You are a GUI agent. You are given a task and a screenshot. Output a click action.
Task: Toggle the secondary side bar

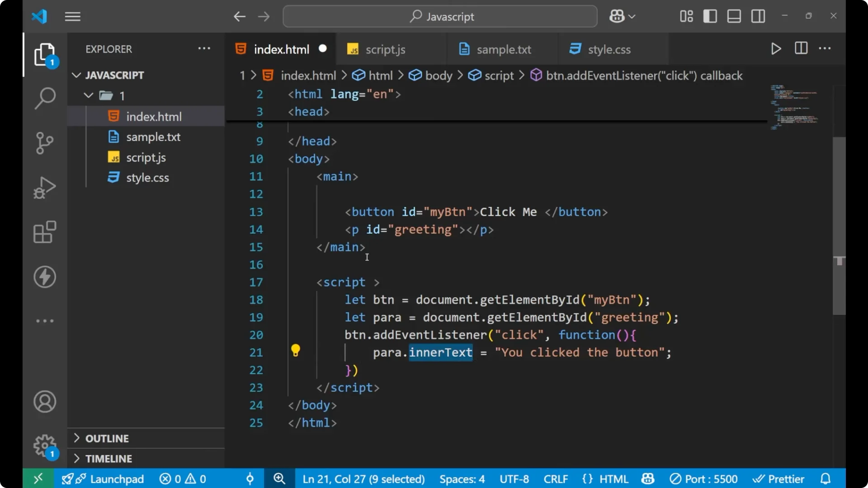[758, 16]
